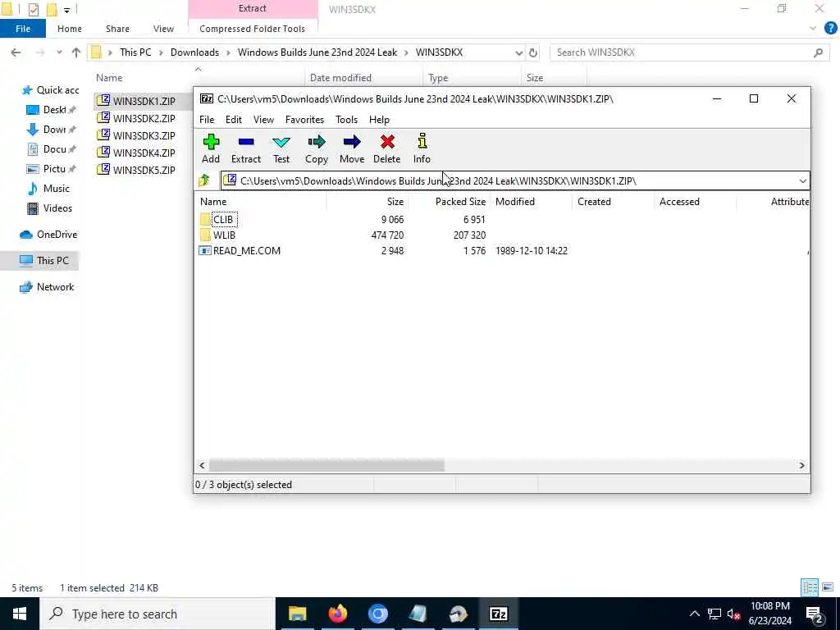
Task: Select WIN3SDK5.ZIP in Explorer
Action: click(x=144, y=169)
